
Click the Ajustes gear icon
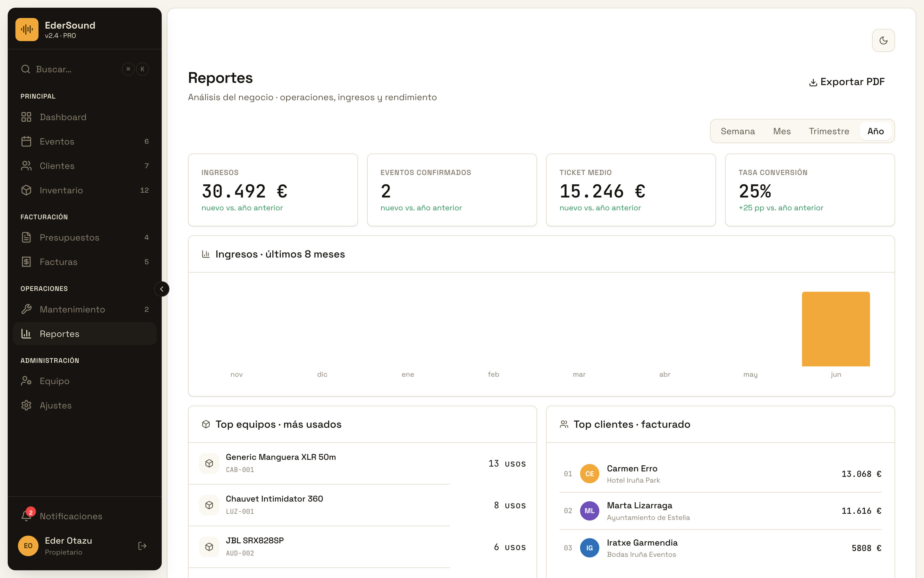tap(26, 406)
